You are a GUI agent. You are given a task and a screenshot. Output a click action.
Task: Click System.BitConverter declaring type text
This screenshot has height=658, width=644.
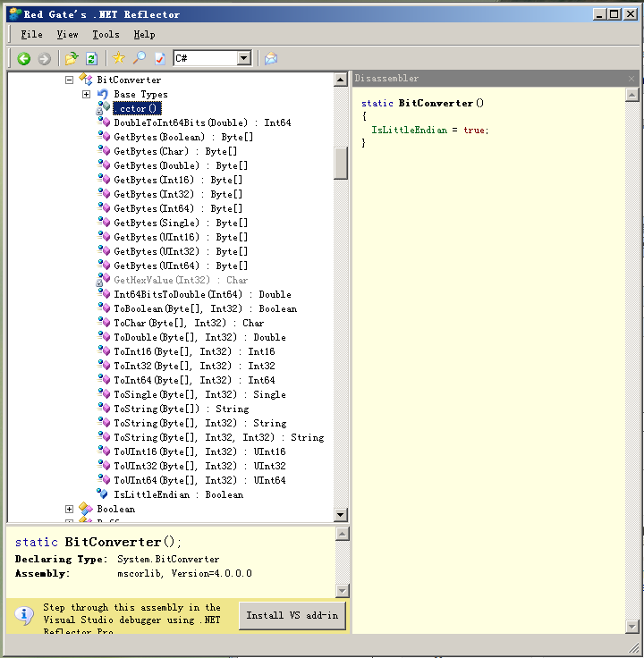pyautogui.click(x=168, y=559)
